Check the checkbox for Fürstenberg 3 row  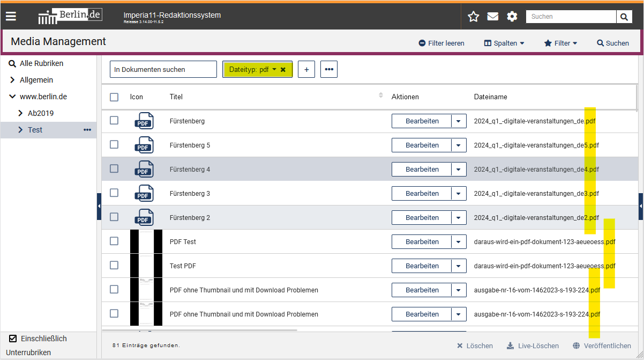tap(114, 193)
